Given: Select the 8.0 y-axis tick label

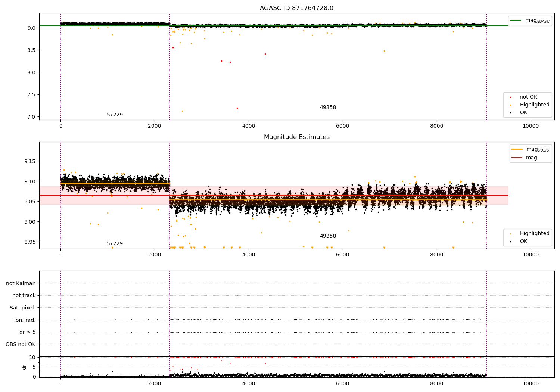Looking at the screenshot, I should pyautogui.click(x=31, y=72).
